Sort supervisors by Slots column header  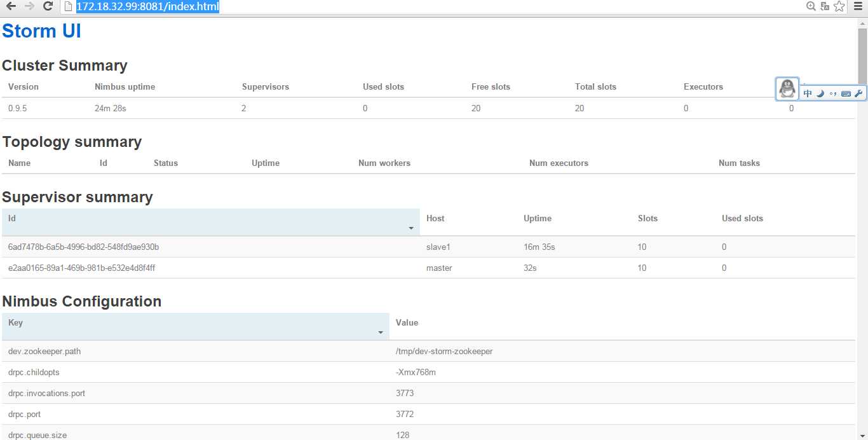pos(648,218)
